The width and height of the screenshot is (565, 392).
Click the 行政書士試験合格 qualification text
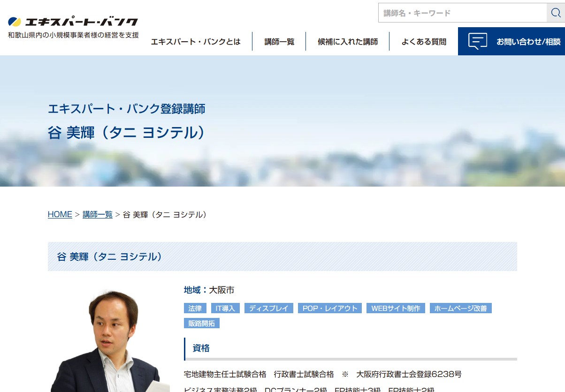[x=304, y=374]
